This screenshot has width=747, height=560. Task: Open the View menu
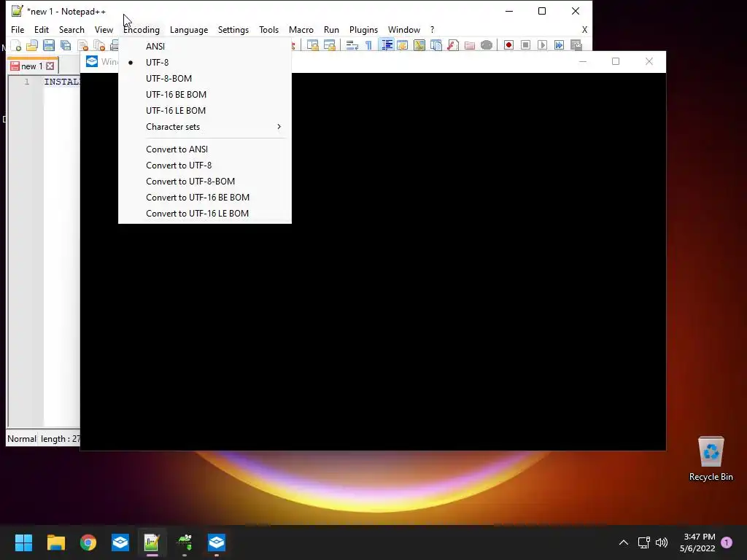coord(104,29)
